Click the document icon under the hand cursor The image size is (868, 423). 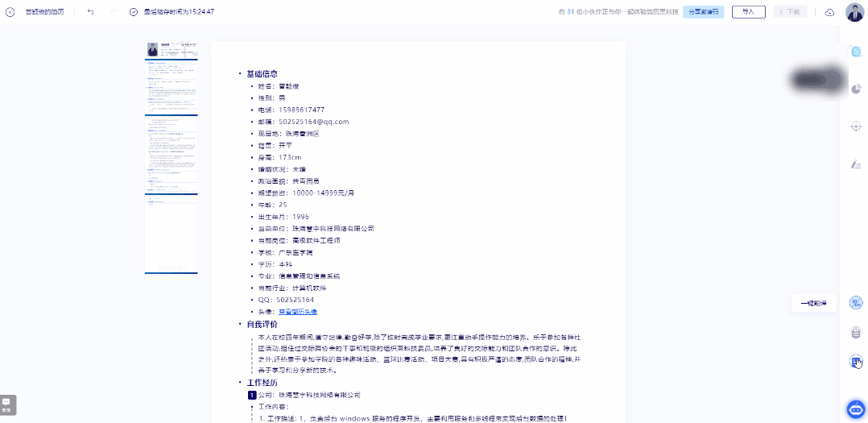point(856,362)
